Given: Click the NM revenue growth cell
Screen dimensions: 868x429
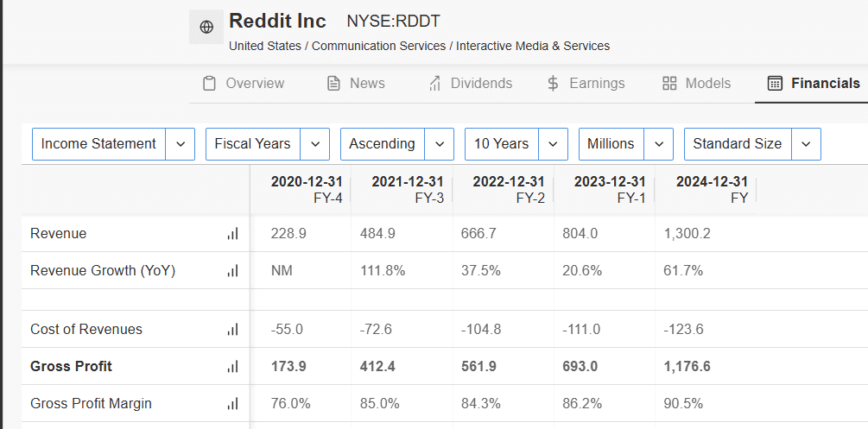Looking at the screenshot, I should coord(282,271).
